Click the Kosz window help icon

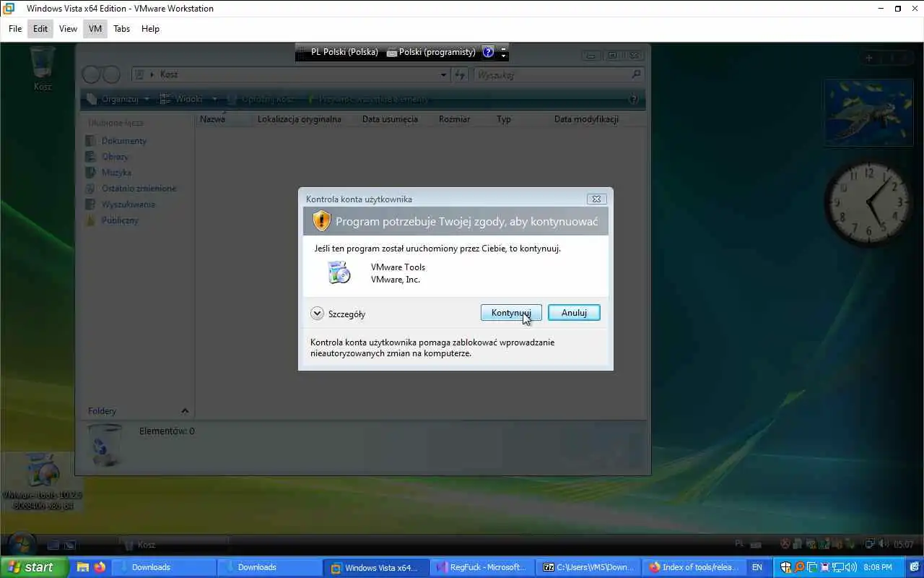pos(634,99)
